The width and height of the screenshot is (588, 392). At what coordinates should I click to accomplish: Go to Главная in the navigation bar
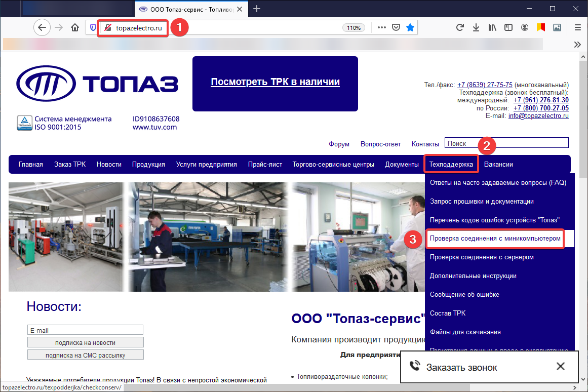pos(31,164)
